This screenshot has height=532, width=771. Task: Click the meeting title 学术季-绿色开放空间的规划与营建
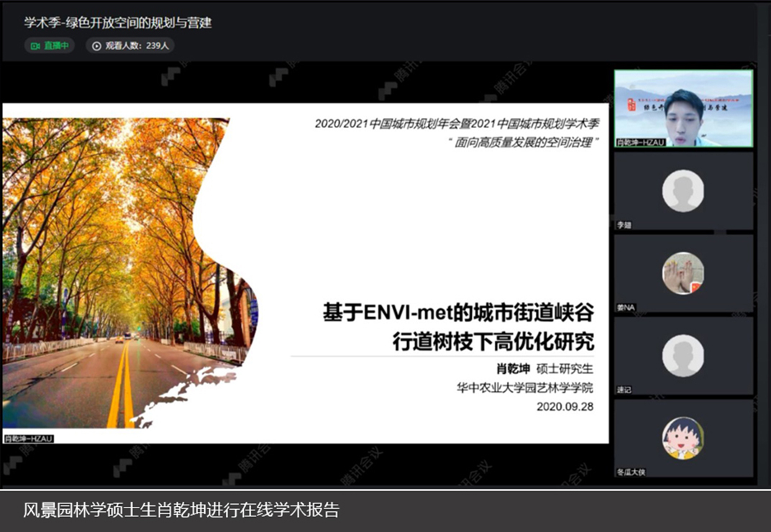click(x=118, y=22)
